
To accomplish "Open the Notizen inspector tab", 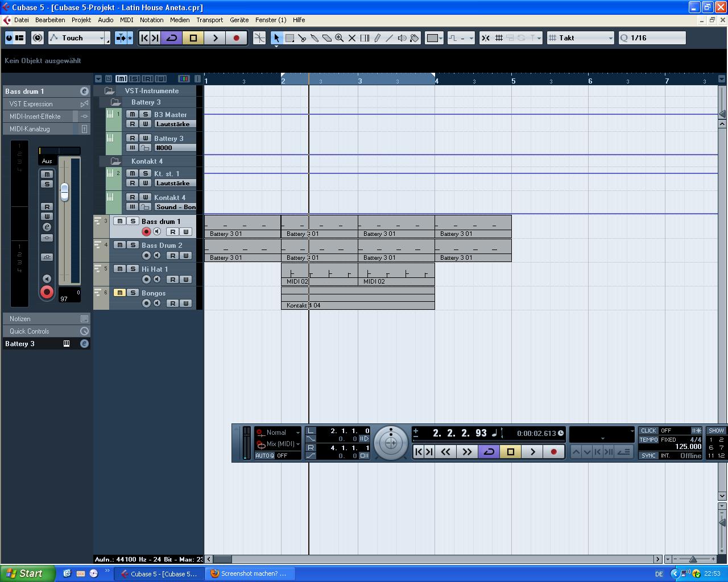I will [x=45, y=319].
